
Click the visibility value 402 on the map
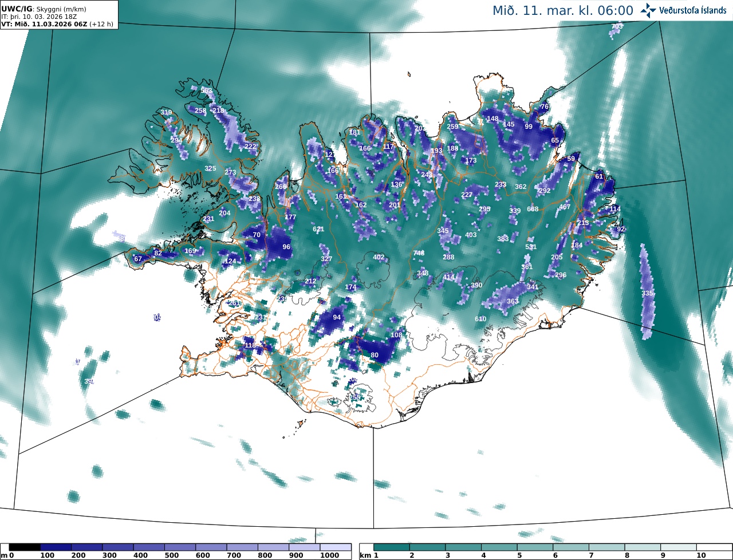[379, 257]
